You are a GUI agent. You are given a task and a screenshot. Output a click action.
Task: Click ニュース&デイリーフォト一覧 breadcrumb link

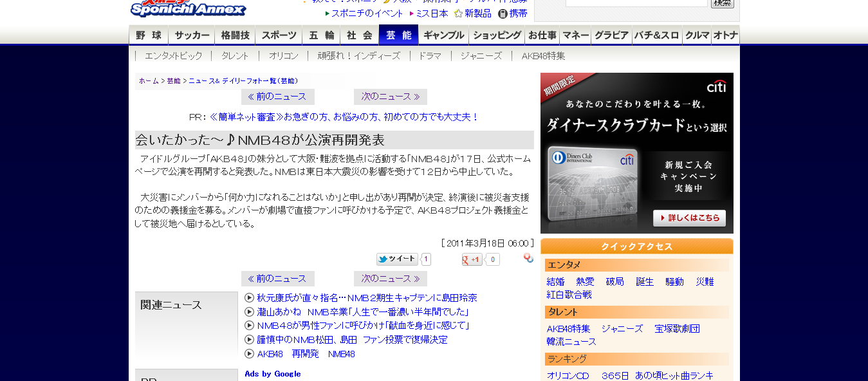click(243, 81)
